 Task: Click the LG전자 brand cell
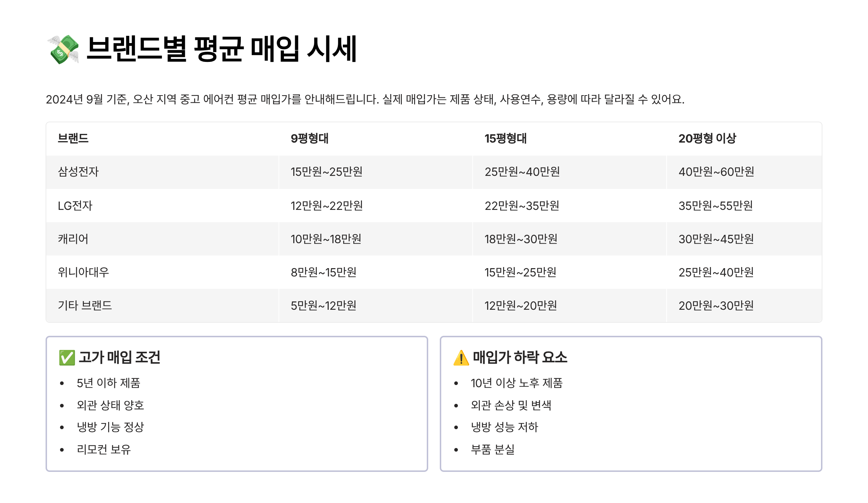pyautogui.click(x=75, y=206)
